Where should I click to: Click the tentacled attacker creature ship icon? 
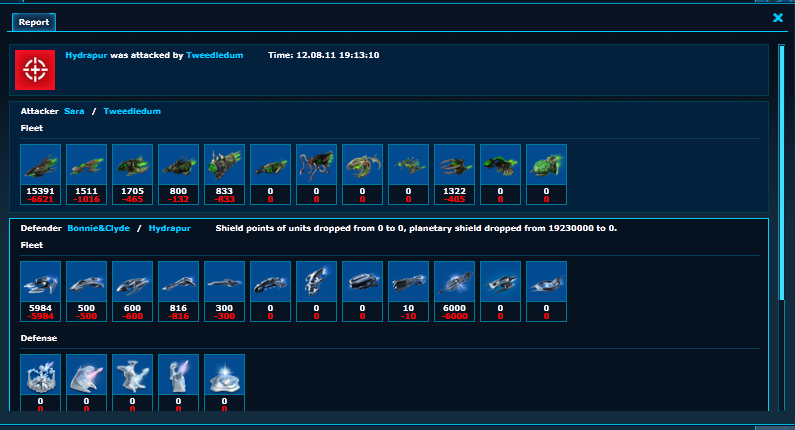pyautogui.click(x=316, y=165)
